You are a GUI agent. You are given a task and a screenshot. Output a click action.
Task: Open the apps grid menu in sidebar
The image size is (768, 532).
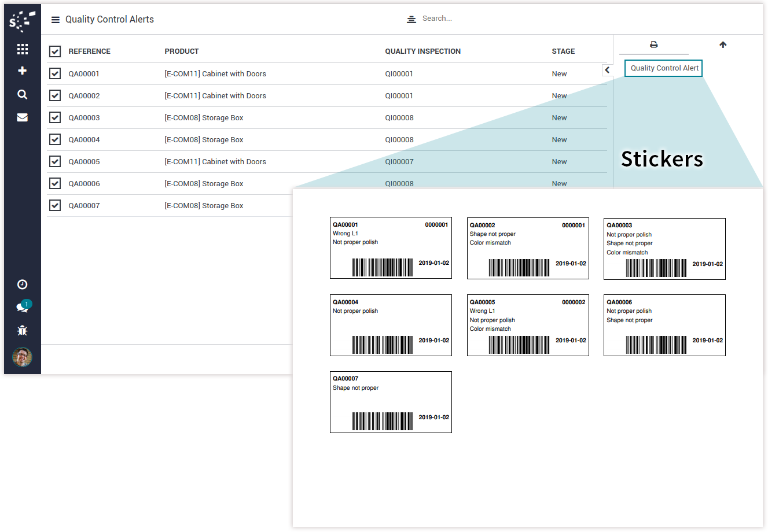point(23,49)
